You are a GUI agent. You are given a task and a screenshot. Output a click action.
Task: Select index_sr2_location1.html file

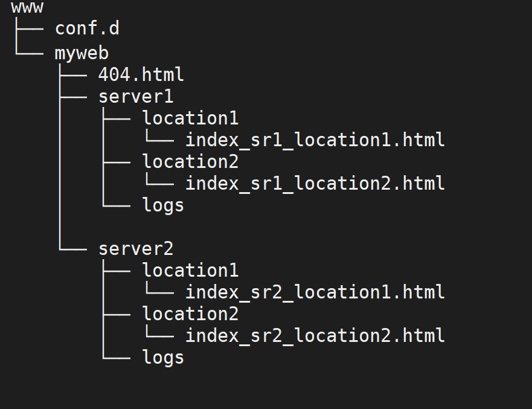[315, 292]
